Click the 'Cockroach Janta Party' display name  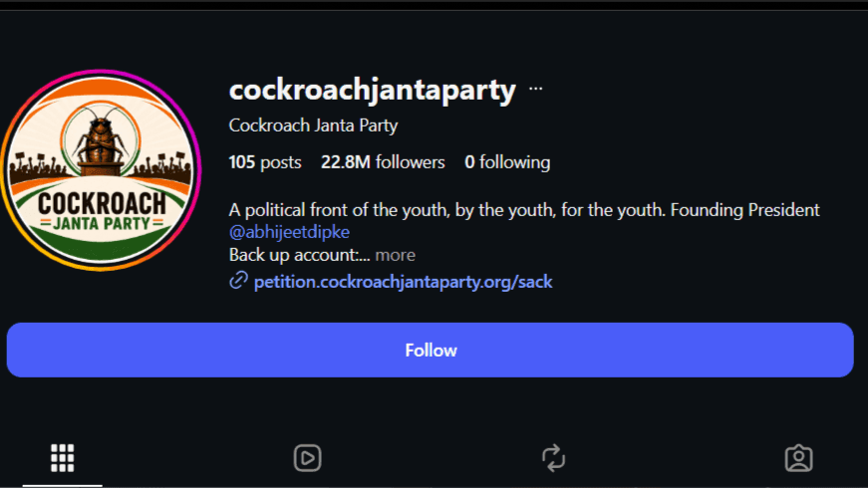point(313,125)
